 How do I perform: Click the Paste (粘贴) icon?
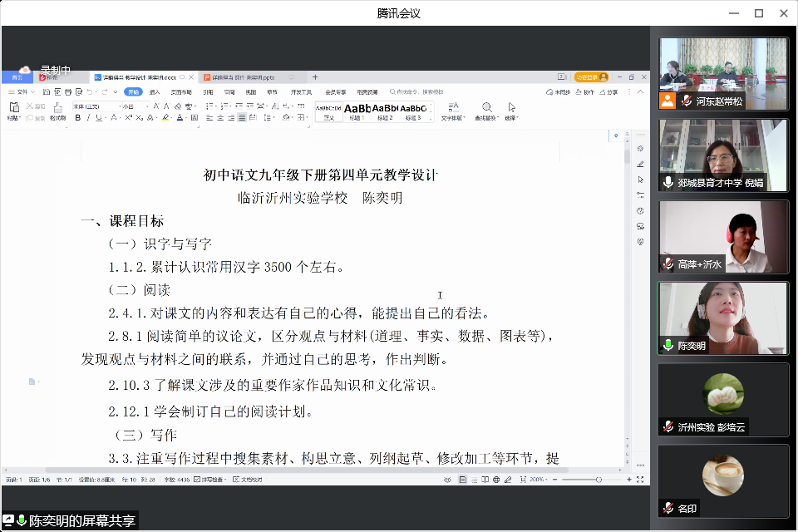pyautogui.click(x=13, y=111)
